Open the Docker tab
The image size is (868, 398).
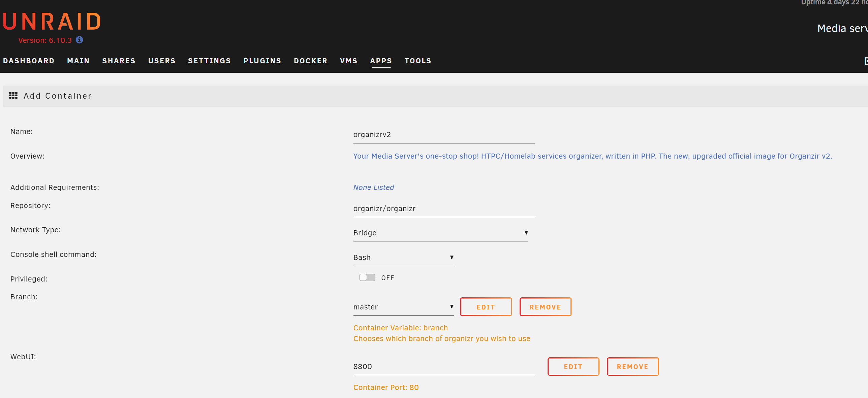[310, 61]
